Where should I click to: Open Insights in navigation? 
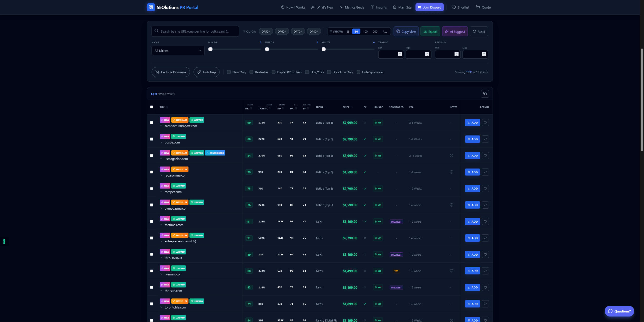pyautogui.click(x=378, y=8)
